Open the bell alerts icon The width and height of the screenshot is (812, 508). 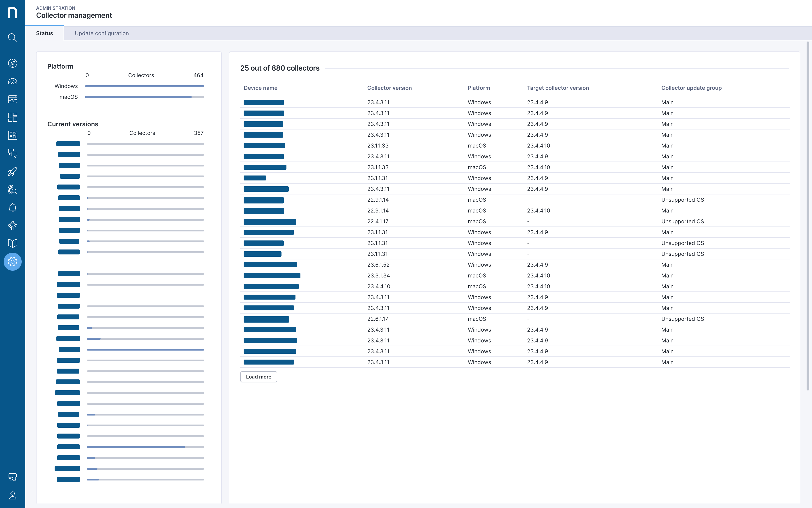12,208
